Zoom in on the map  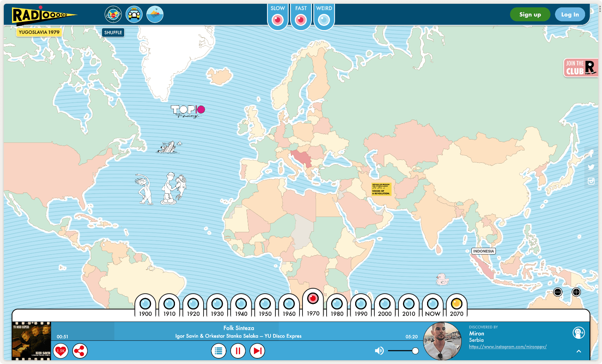pos(576,292)
